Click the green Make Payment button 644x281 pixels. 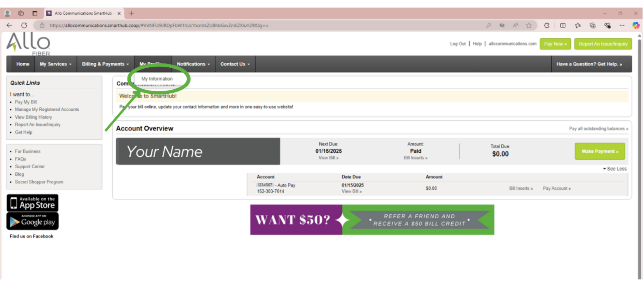tap(600, 151)
